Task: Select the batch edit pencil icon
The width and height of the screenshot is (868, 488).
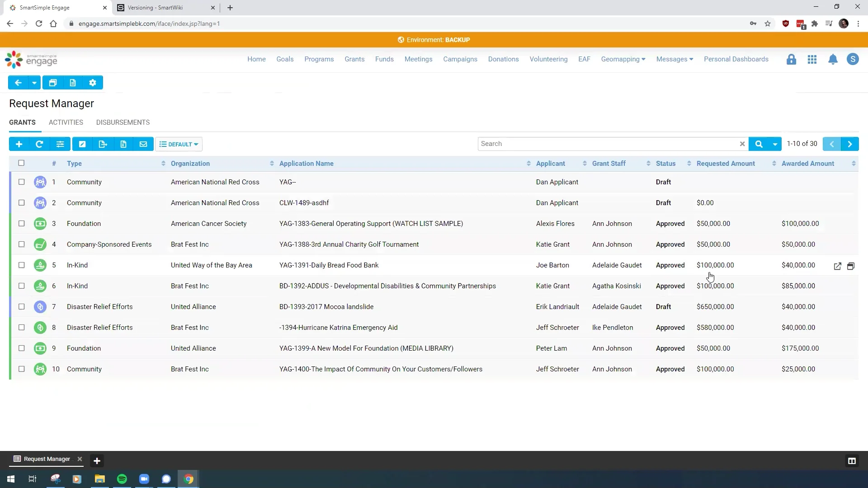Action: [82, 144]
